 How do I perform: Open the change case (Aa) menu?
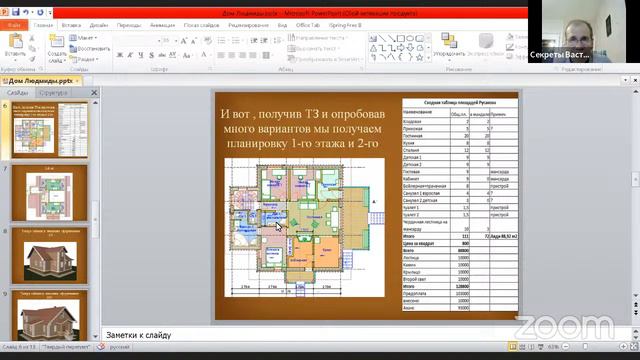coord(187,55)
